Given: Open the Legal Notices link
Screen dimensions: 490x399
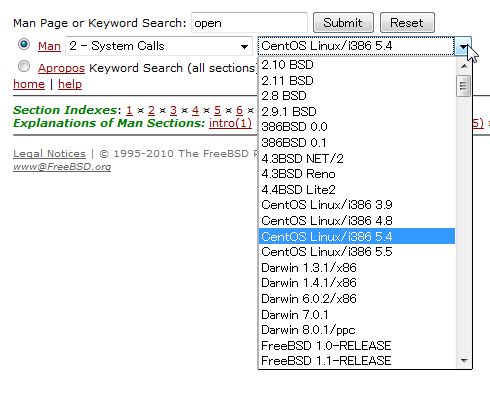Looking at the screenshot, I should coord(49,154).
